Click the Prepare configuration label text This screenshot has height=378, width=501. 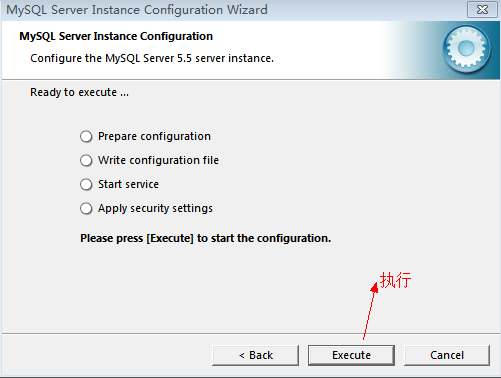[x=154, y=136]
